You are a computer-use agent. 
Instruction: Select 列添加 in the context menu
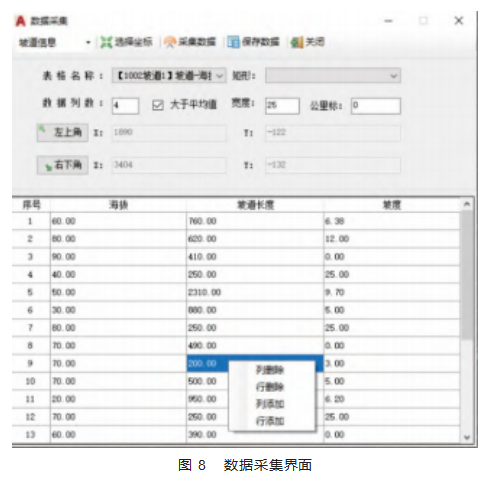[270, 404]
